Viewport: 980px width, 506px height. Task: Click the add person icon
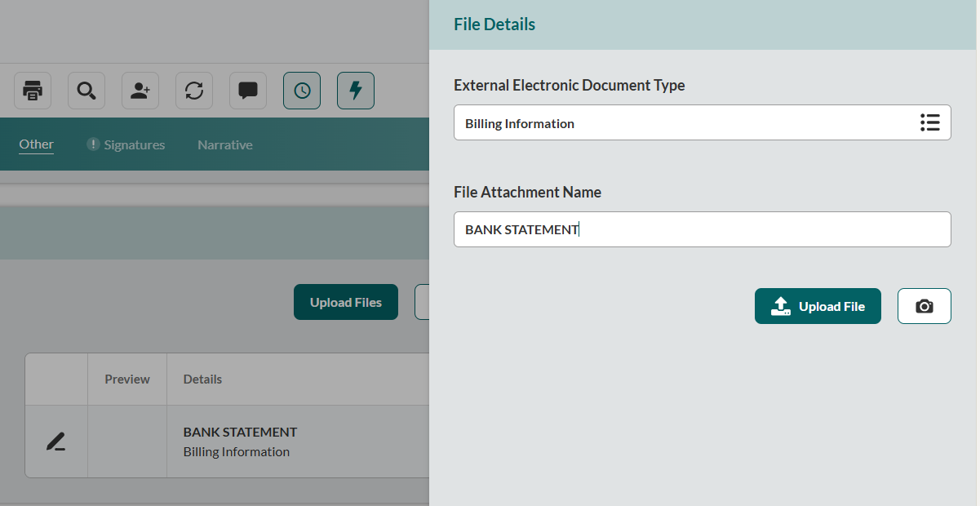[140, 91]
